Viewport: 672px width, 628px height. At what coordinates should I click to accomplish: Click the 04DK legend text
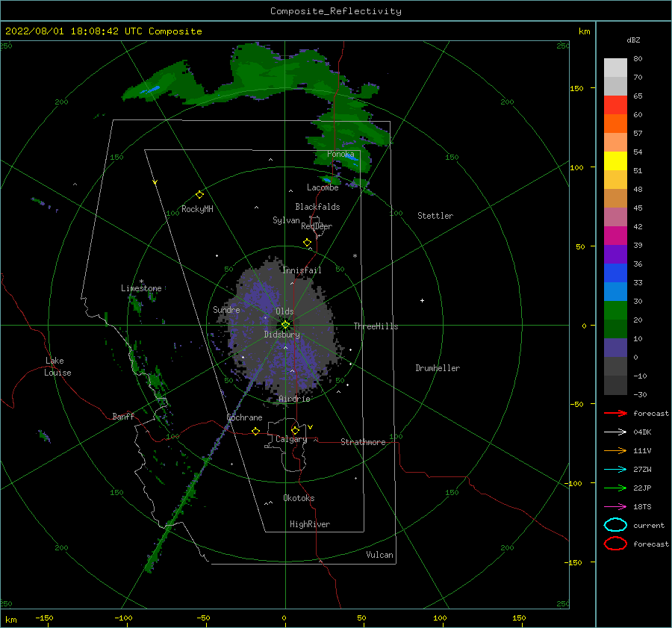pyautogui.click(x=642, y=432)
